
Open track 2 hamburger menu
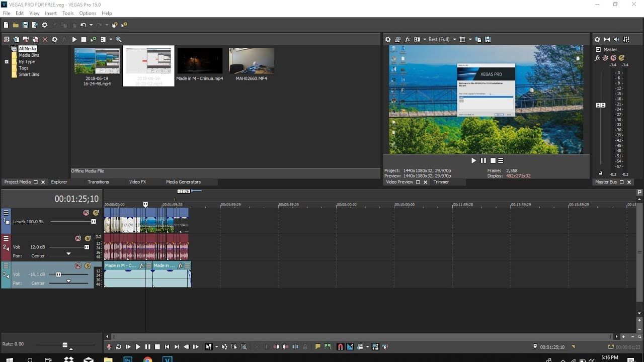tap(6, 238)
